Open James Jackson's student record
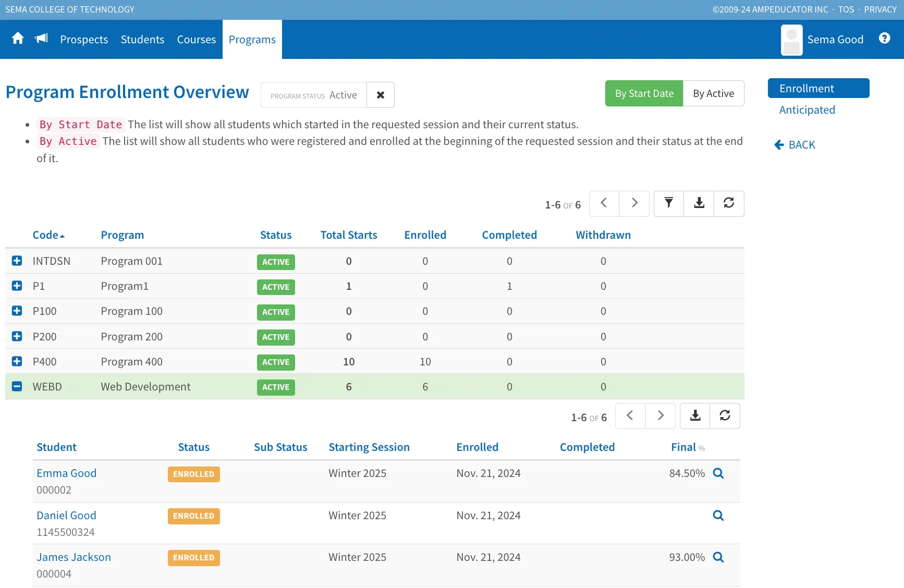Viewport: 904px width, 588px height. 74,557
